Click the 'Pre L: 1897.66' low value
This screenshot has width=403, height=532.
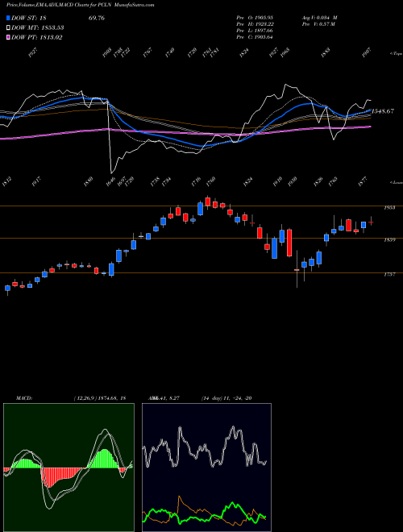[255, 31]
